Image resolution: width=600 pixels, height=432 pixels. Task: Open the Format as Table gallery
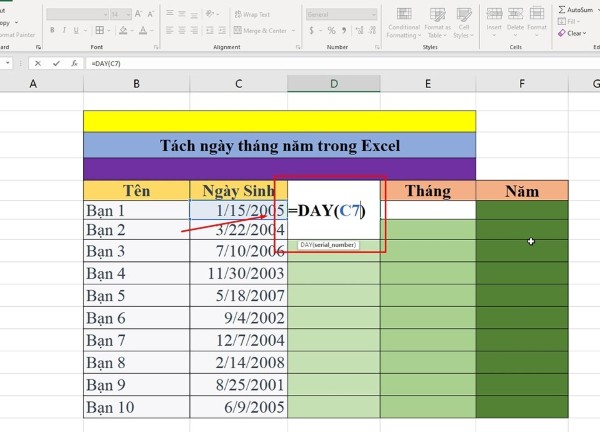(x=437, y=22)
